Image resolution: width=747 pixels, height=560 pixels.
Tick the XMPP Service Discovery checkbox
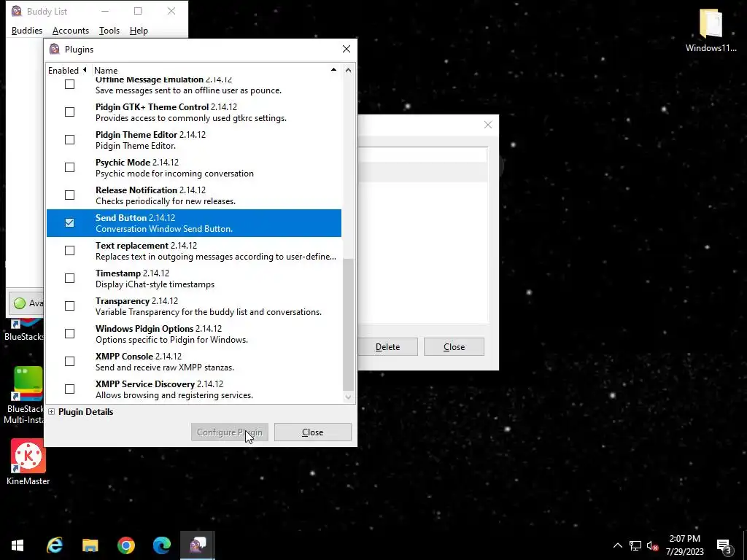point(69,389)
